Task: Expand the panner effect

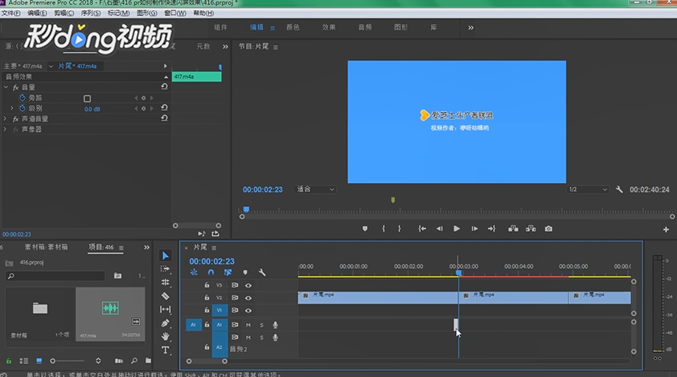Action: (5, 129)
